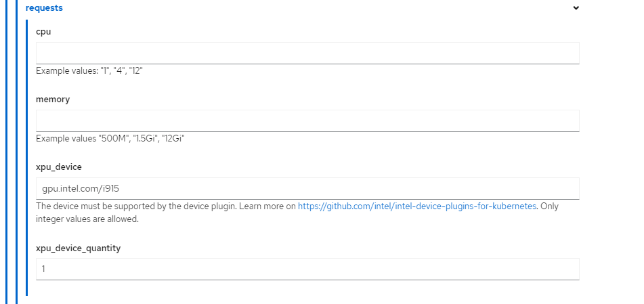Click the cpu example values hint text
The image size is (644, 304).
click(89, 70)
